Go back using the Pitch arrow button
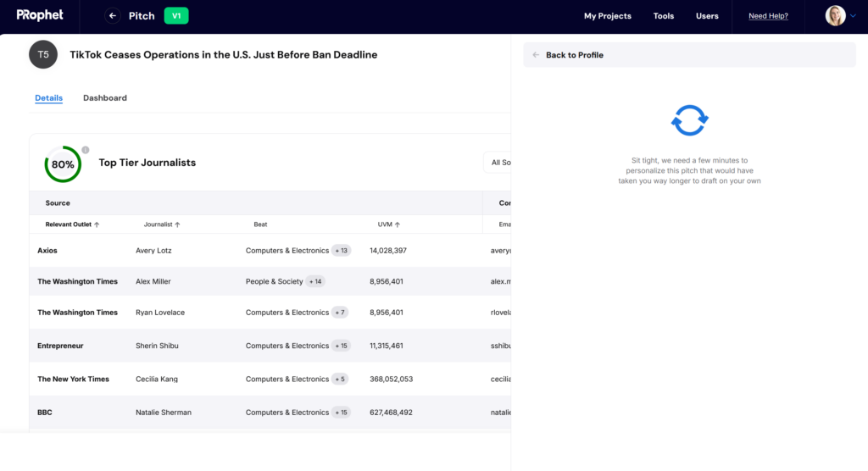Screen dimensions: 868x471 (x=113, y=15)
